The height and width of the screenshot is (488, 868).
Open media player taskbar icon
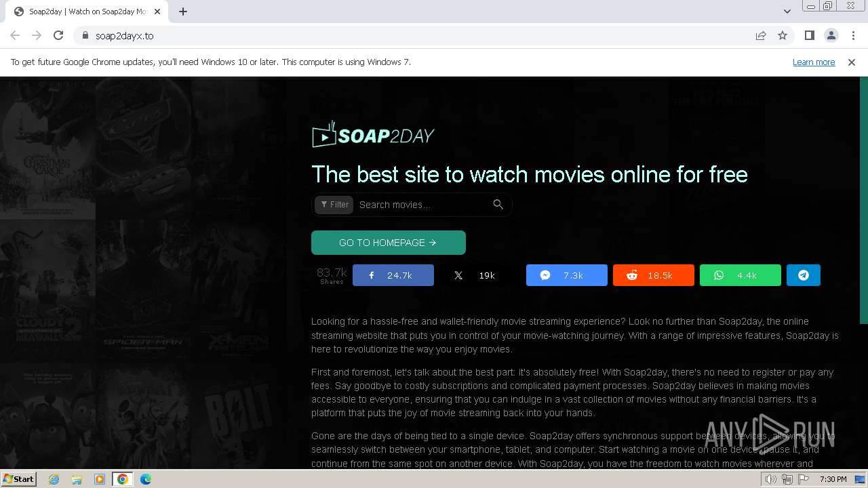(100, 479)
